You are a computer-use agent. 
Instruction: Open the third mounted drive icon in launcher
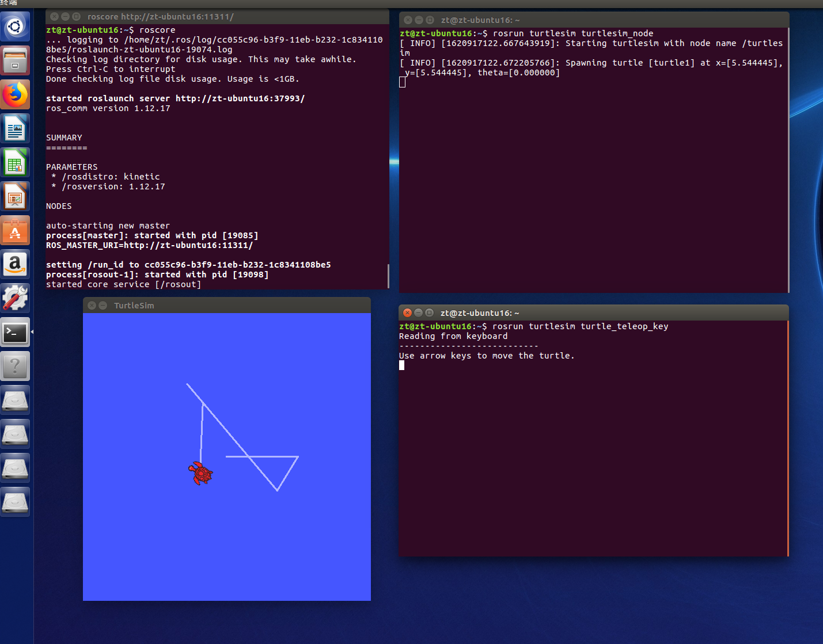15,468
